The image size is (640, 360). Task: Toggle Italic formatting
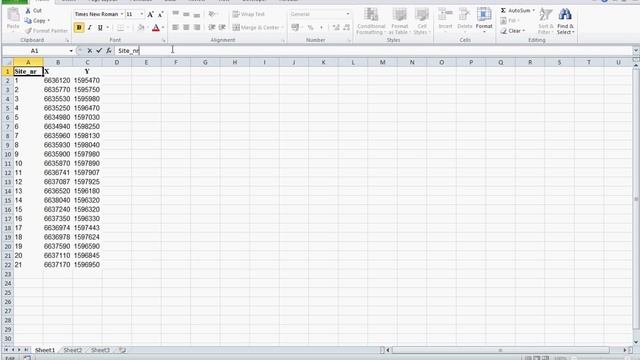pyautogui.click(x=89, y=28)
